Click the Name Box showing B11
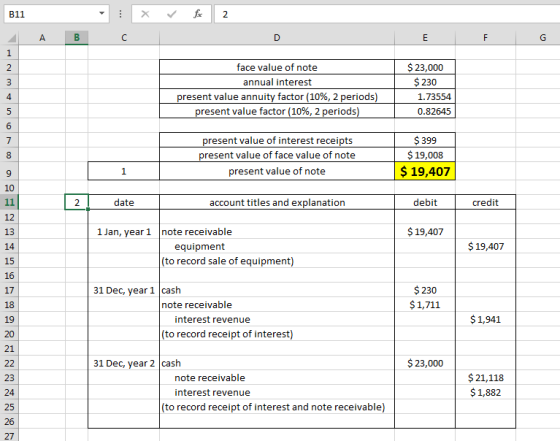The image size is (560, 441). 56,14
